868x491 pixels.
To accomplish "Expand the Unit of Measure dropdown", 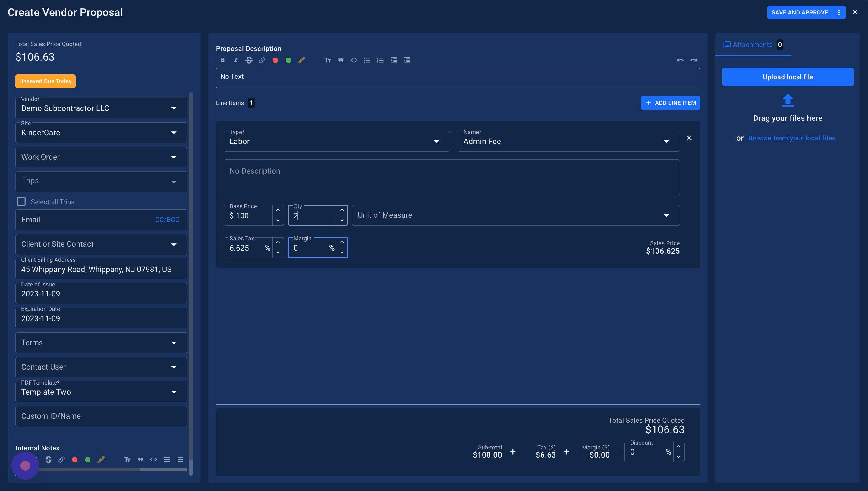I will tap(666, 215).
